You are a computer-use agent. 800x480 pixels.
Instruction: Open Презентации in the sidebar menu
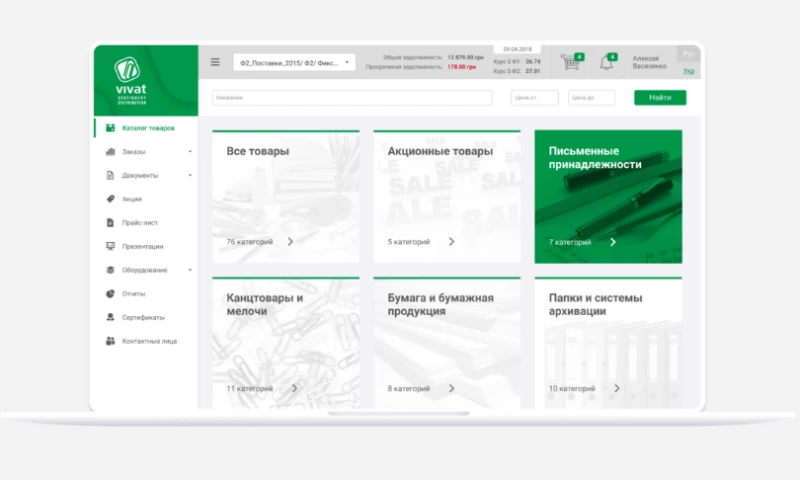[x=142, y=246]
